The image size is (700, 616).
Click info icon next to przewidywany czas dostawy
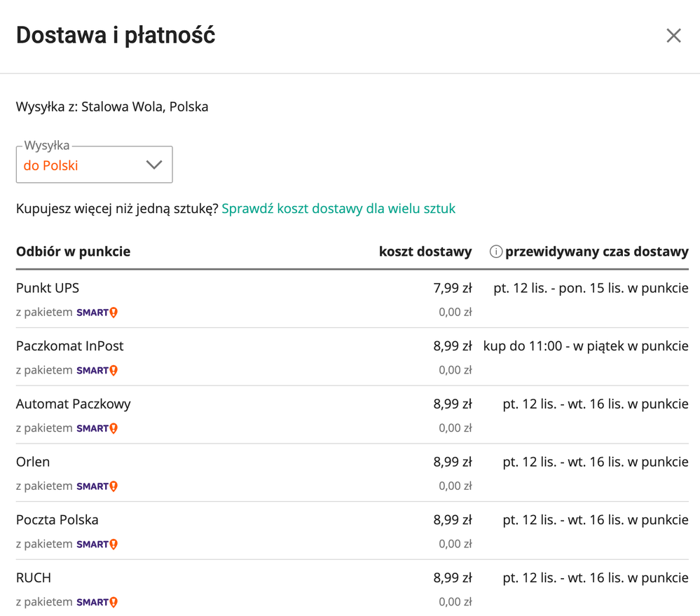(x=496, y=252)
